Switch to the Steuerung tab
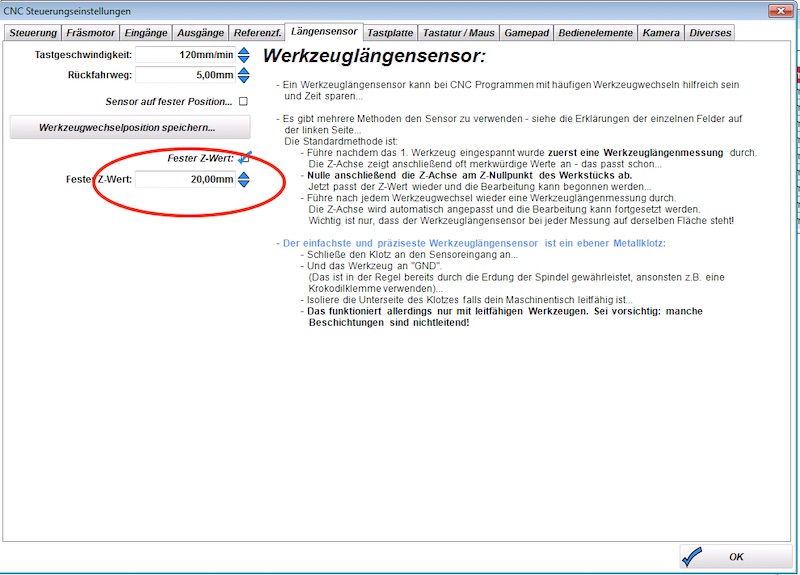 click(x=32, y=33)
